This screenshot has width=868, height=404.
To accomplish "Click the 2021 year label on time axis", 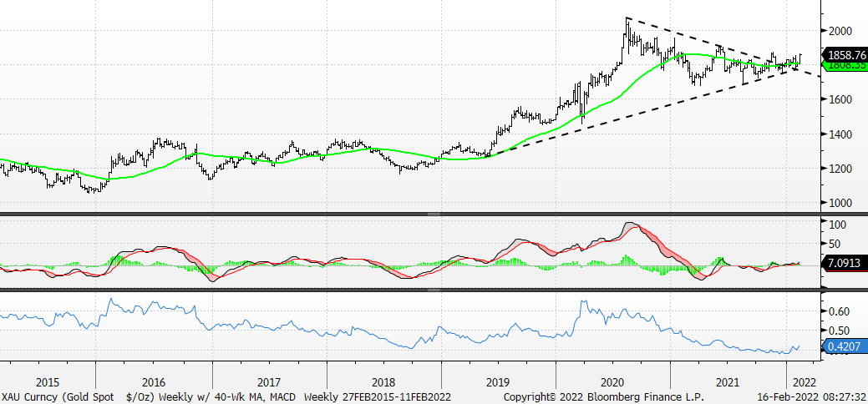I will [x=728, y=382].
